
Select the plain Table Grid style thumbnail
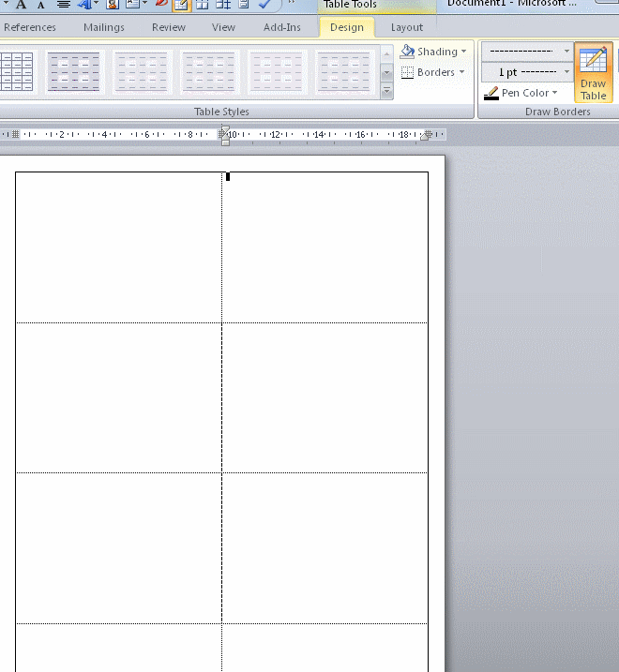coord(16,72)
